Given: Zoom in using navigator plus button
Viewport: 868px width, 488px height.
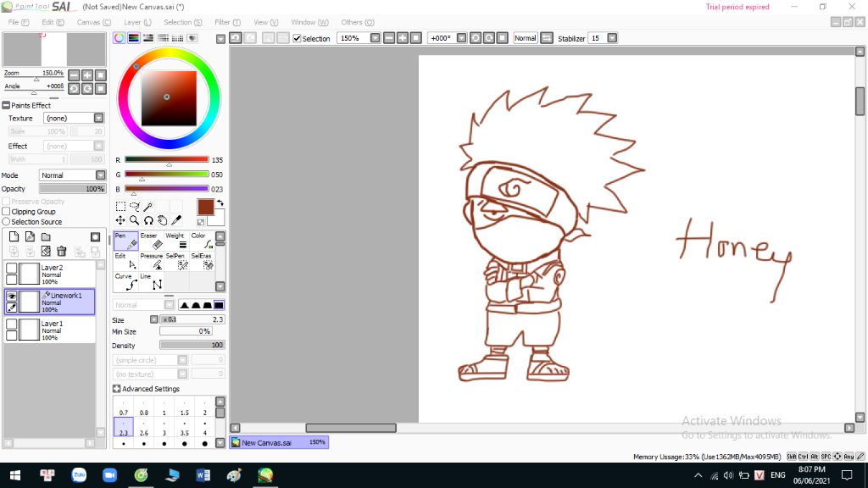Looking at the screenshot, I should [x=87, y=75].
